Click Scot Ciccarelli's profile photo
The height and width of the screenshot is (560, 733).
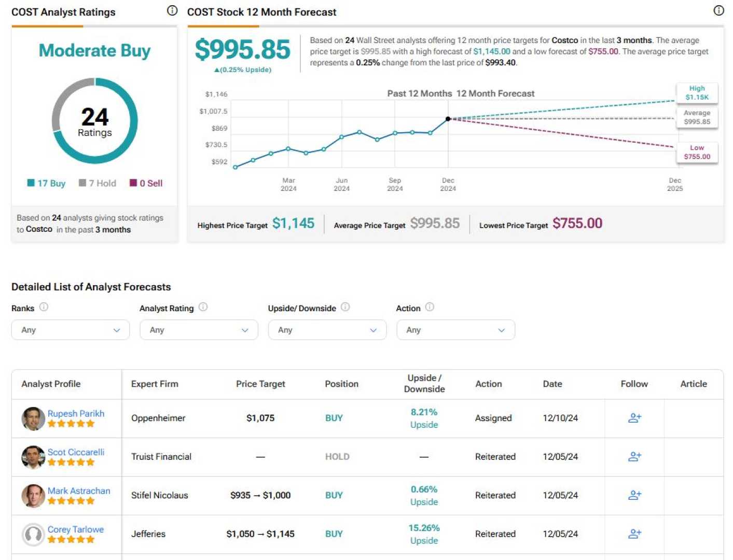33,457
